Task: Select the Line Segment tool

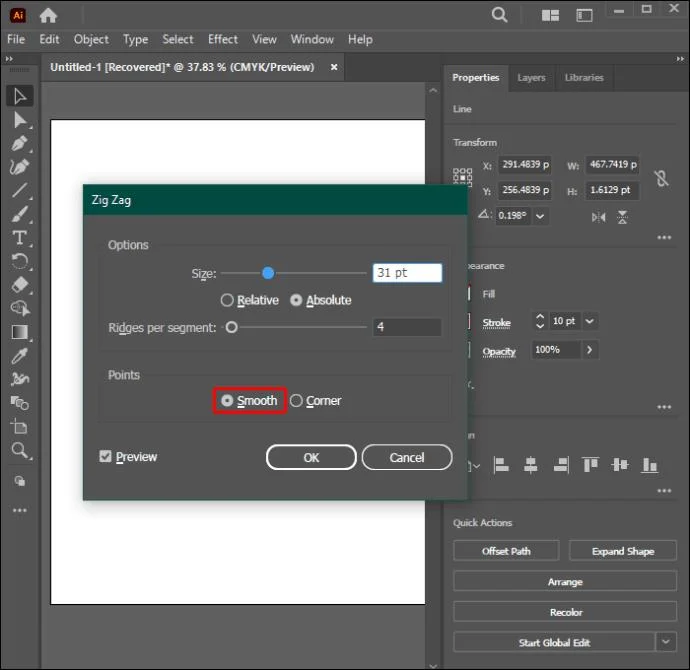Action: coord(19,190)
